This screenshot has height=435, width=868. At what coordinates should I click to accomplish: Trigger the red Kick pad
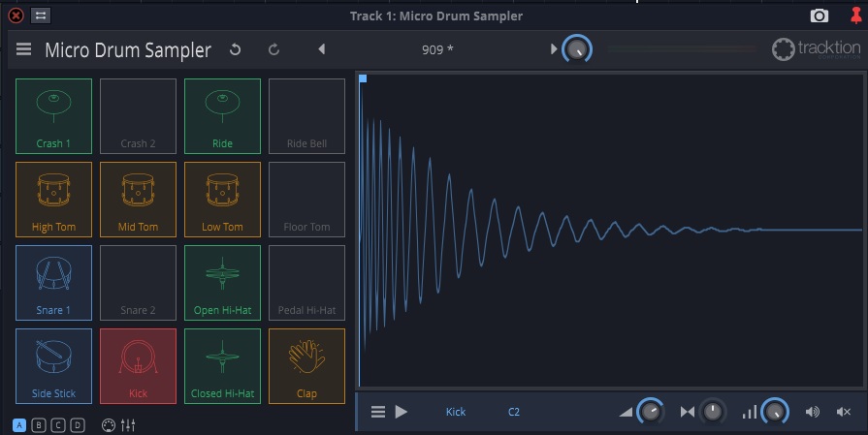pos(138,366)
